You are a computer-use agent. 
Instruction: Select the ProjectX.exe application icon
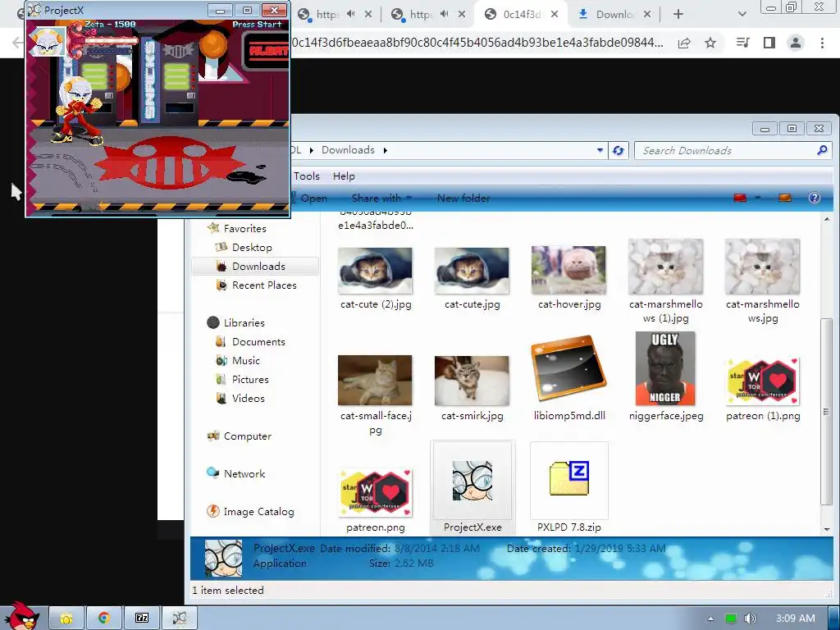click(472, 481)
